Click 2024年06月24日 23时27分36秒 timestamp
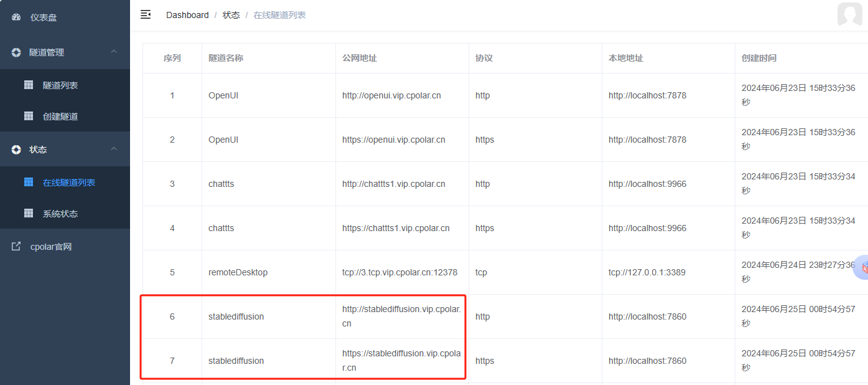The image size is (868, 385). (798, 272)
